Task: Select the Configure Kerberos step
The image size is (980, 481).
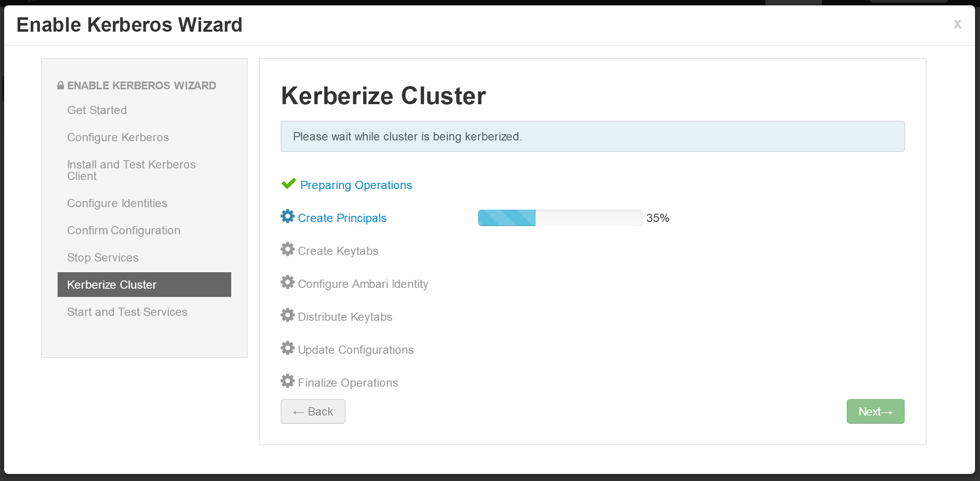Action: pos(118,138)
